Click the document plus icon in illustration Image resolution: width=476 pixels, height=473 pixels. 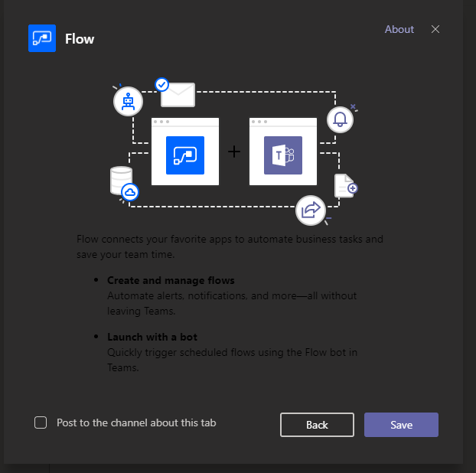coord(346,185)
